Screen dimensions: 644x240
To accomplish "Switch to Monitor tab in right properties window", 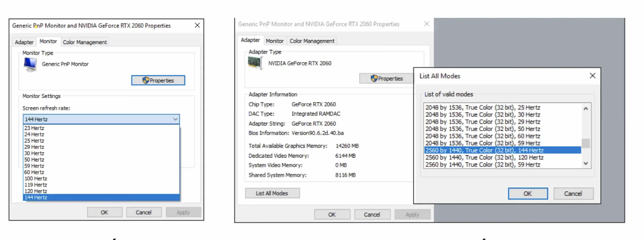I will point(275,41).
